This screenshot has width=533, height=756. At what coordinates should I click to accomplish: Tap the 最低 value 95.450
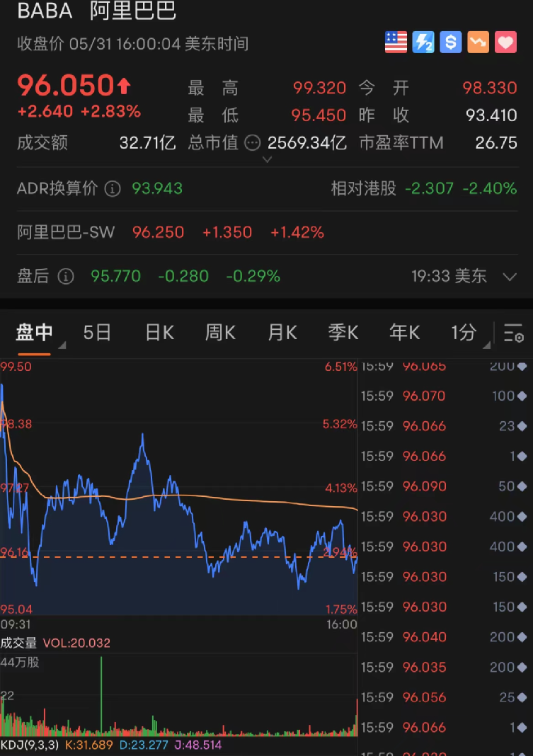pyautogui.click(x=319, y=115)
